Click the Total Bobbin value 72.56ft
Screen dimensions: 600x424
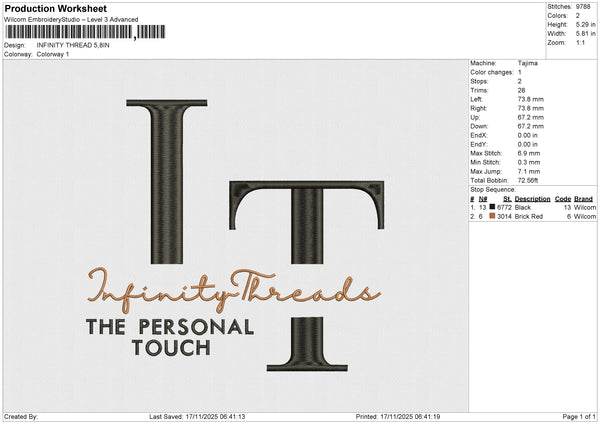(x=528, y=180)
